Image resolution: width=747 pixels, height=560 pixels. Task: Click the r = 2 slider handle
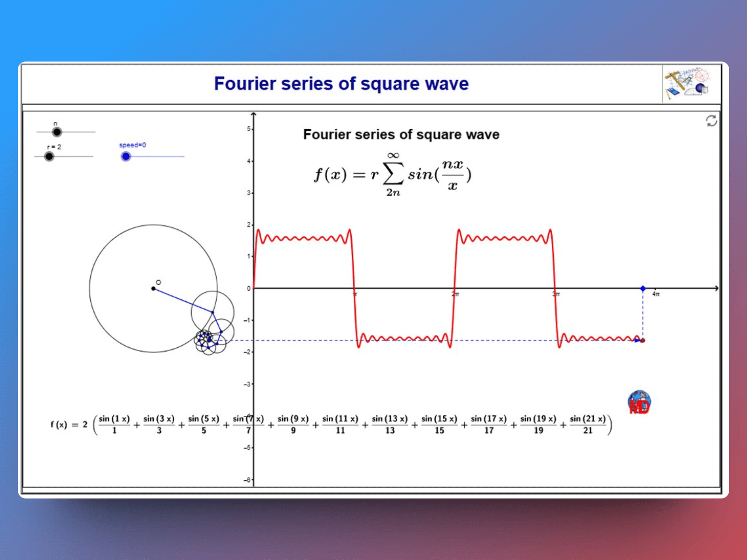point(49,156)
